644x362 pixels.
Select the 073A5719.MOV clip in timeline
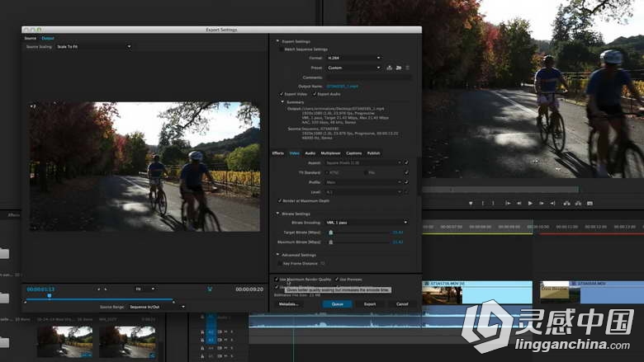(x=477, y=292)
